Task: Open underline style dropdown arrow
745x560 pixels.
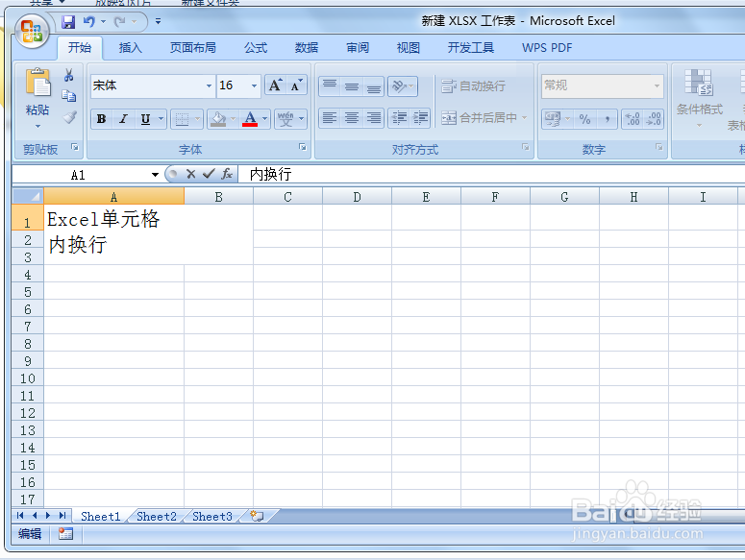Action: tap(161, 119)
